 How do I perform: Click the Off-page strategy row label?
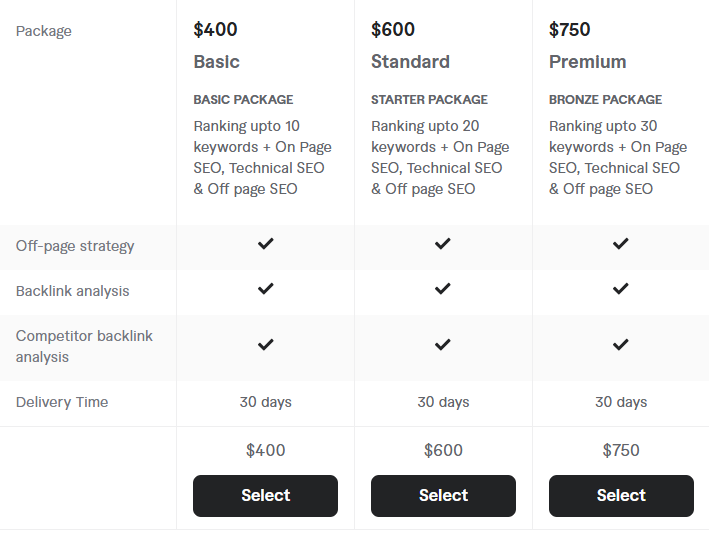coord(75,246)
